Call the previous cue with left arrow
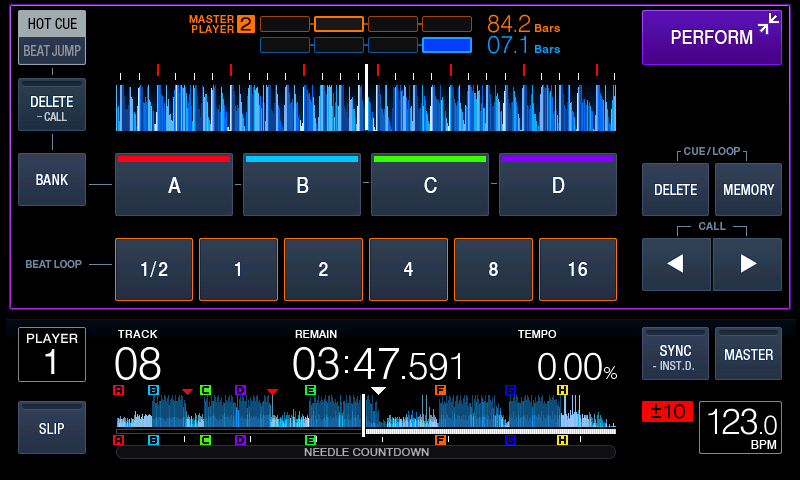800x480 pixels. 676,264
